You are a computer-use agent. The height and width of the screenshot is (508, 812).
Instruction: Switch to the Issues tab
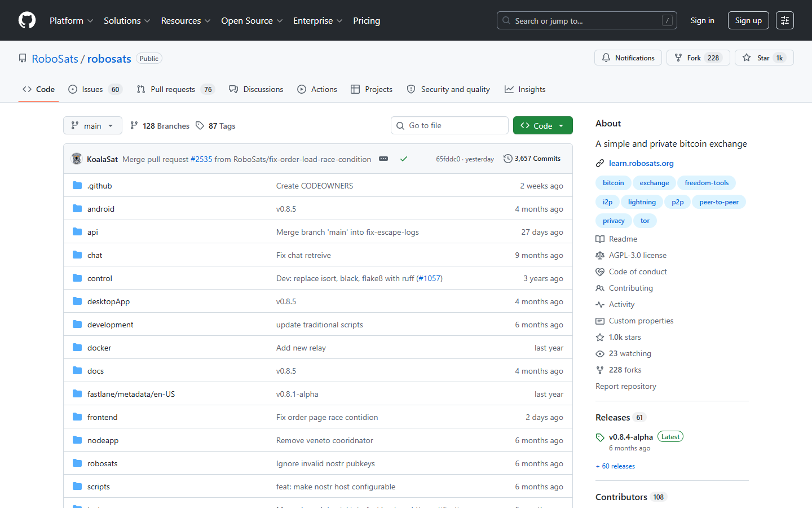click(x=95, y=89)
